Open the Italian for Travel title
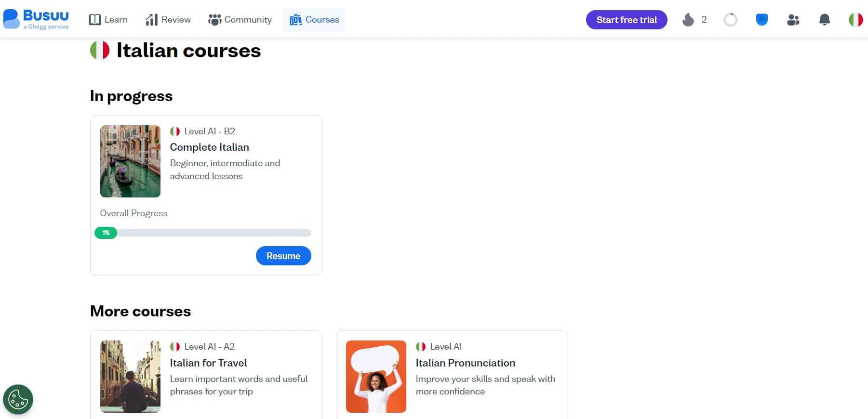The image size is (868, 419). (x=208, y=363)
